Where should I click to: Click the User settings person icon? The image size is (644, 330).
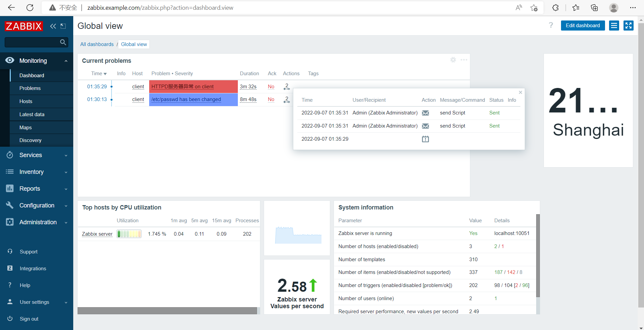(x=10, y=302)
